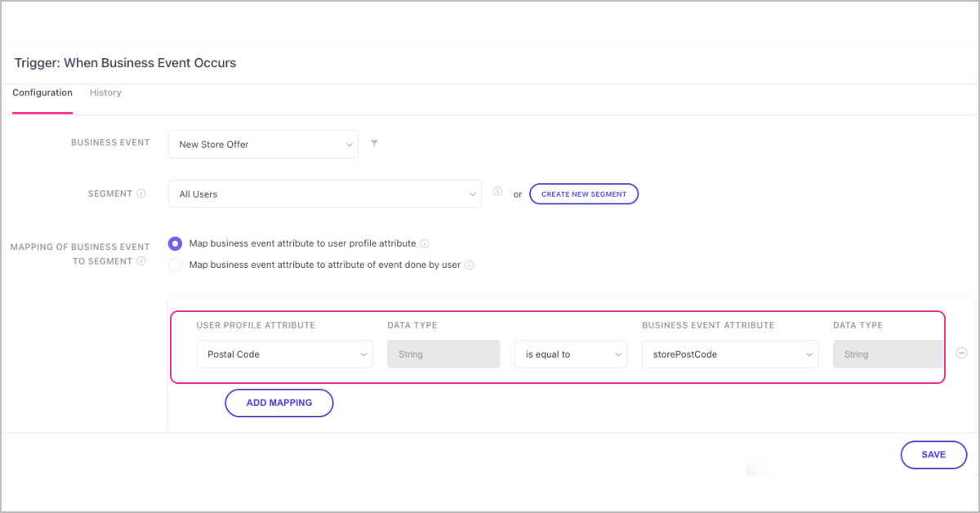Open the Configuration tab

pyautogui.click(x=42, y=93)
